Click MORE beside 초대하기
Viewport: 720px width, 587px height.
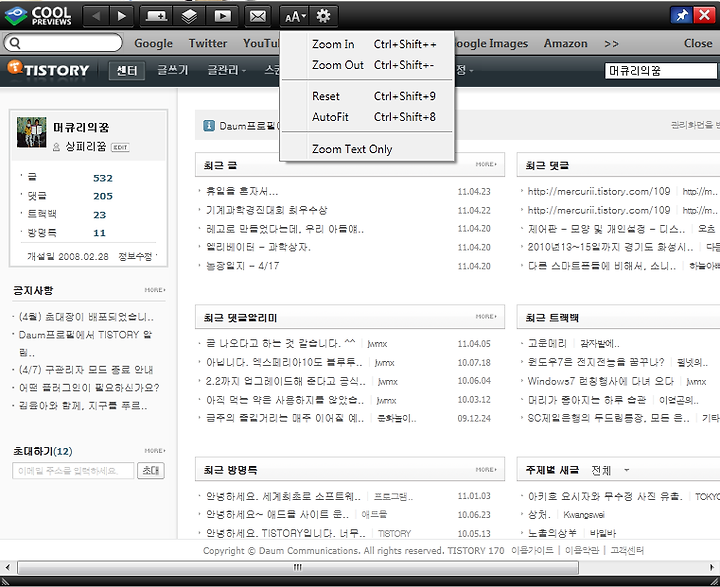click(x=155, y=451)
